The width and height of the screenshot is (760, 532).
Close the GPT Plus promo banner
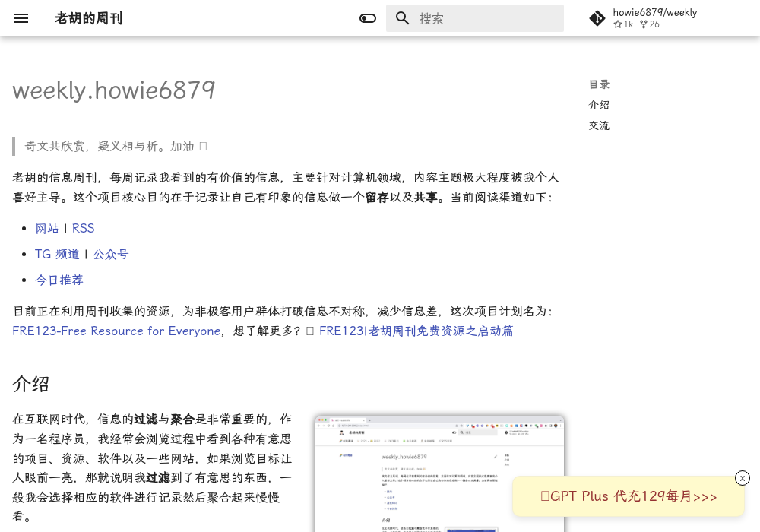[x=742, y=478]
